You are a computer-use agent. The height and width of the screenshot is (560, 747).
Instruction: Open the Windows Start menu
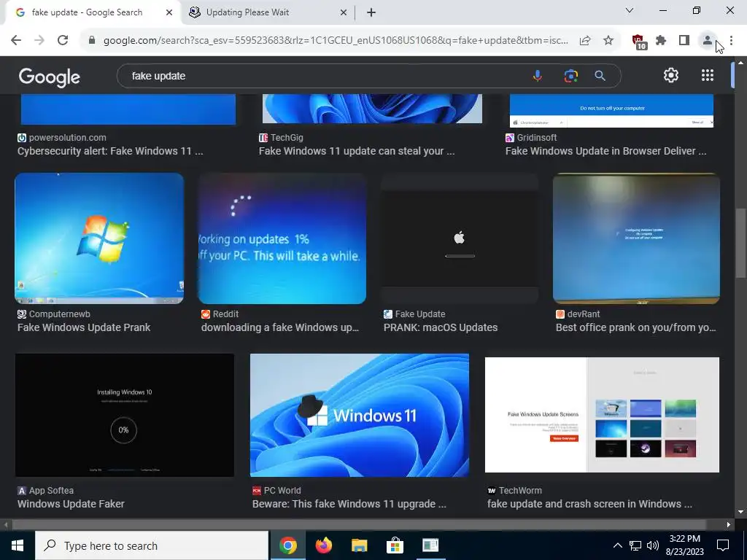18,545
